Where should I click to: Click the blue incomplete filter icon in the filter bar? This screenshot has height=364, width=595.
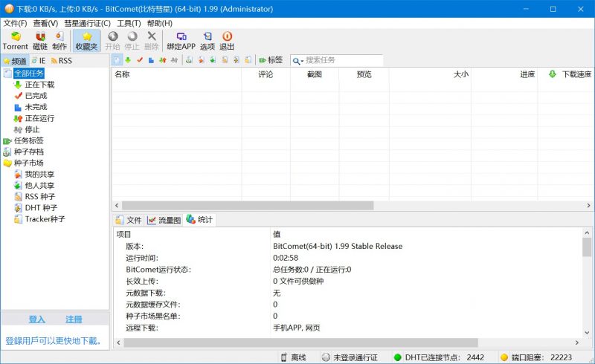coord(151,60)
